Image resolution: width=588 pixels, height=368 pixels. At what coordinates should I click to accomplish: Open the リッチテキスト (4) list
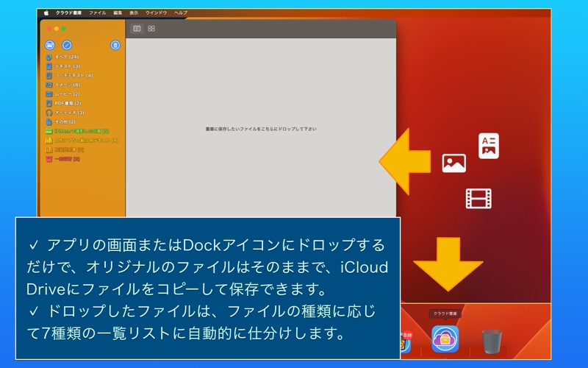pos(69,76)
